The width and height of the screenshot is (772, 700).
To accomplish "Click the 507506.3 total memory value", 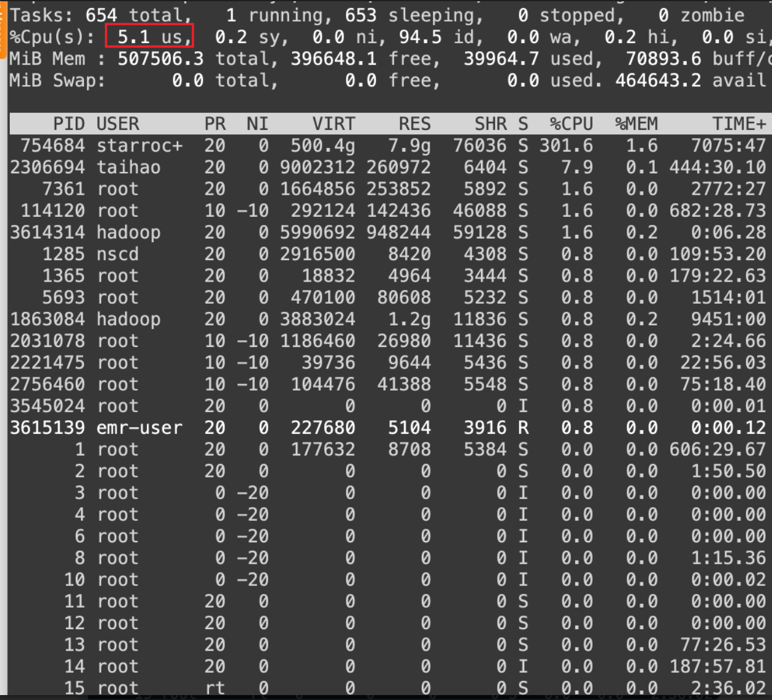I will [x=160, y=59].
